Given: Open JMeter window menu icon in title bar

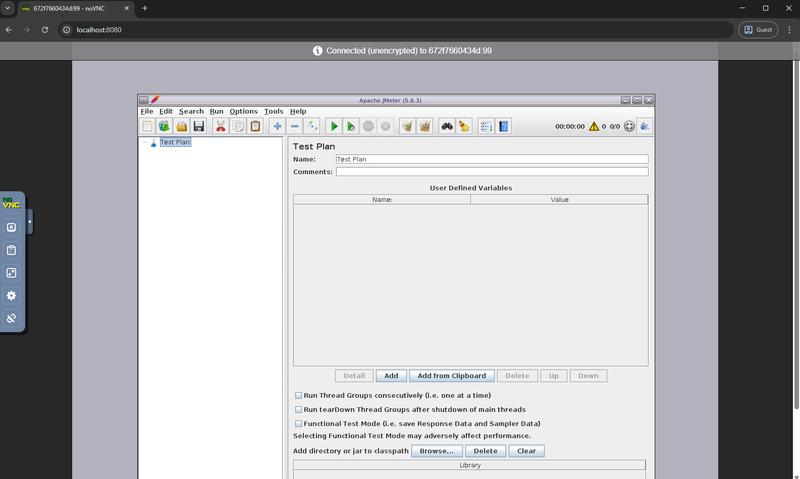Looking at the screenshot, I should coord(143,100).
